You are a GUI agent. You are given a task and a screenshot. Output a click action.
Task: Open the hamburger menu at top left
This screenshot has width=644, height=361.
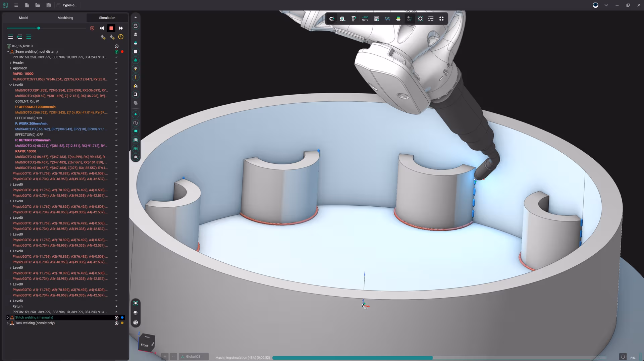(x=16, y=5)
